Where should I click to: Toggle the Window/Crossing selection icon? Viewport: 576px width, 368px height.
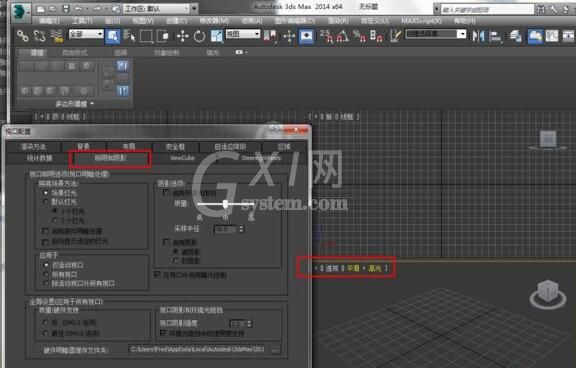(162, 36)
